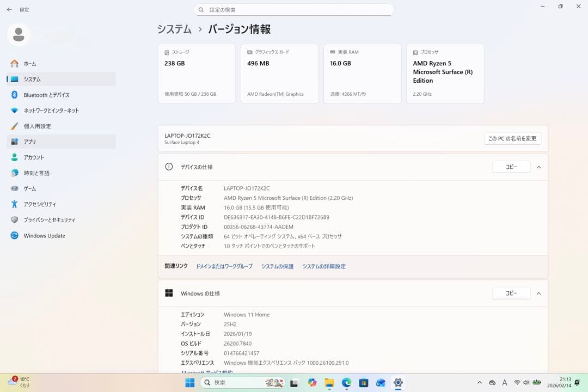Open the weather widget showing 10°C

[20, 382]
